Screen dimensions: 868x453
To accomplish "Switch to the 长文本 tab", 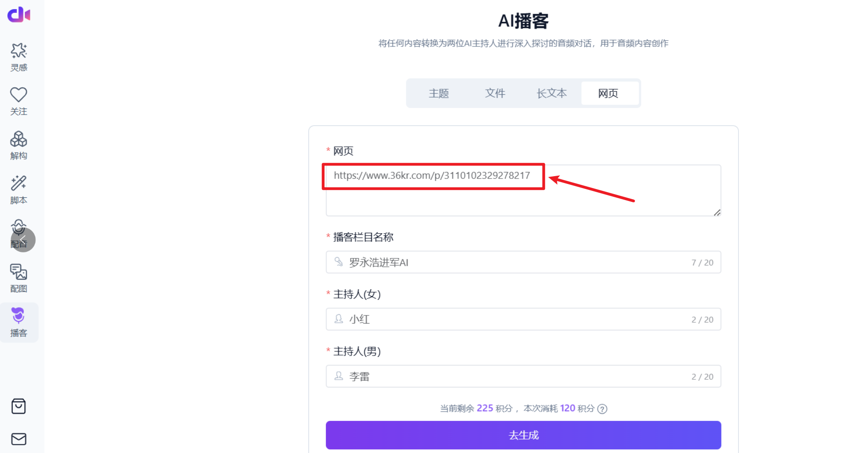I will [551, 93].
